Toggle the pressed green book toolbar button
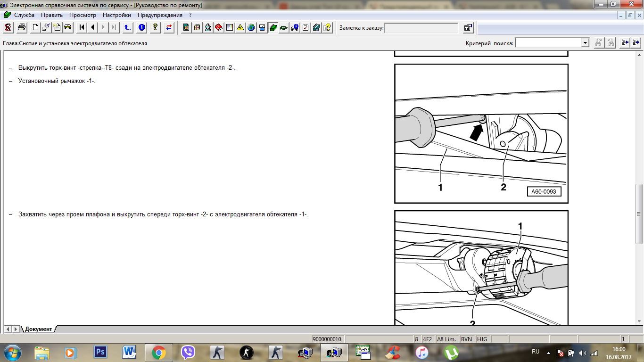 click(273, 27)
